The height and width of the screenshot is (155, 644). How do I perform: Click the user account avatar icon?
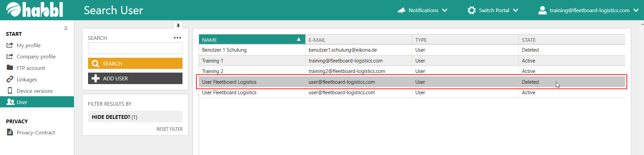coord(542,10)
